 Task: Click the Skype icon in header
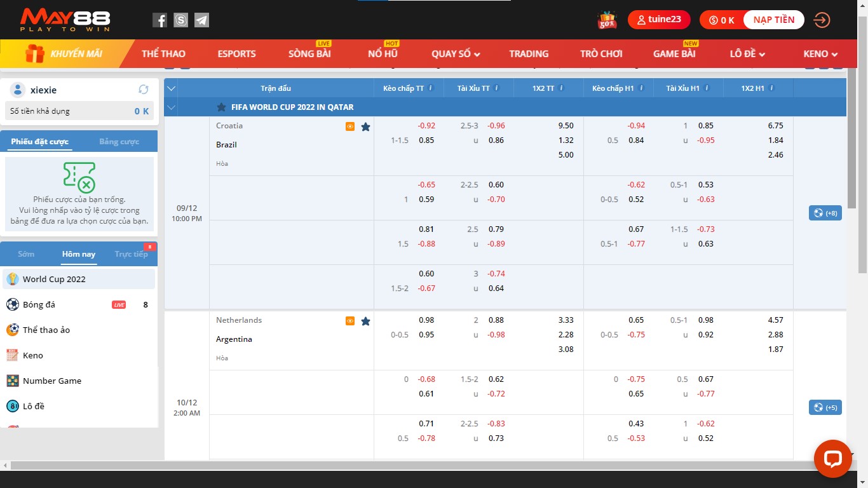[180, 20]
